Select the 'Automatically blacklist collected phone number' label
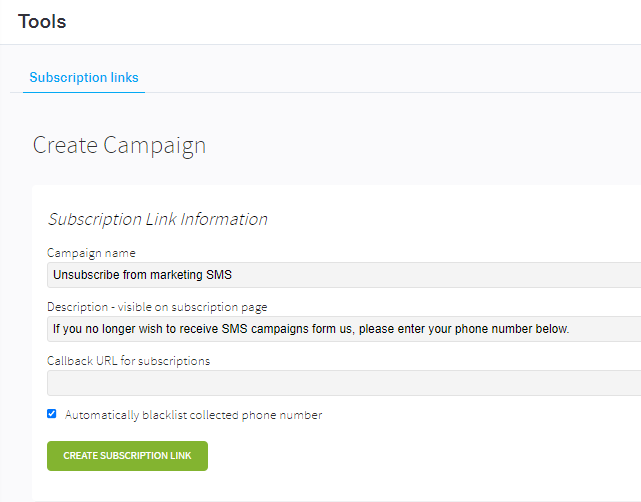 [193, 415]
